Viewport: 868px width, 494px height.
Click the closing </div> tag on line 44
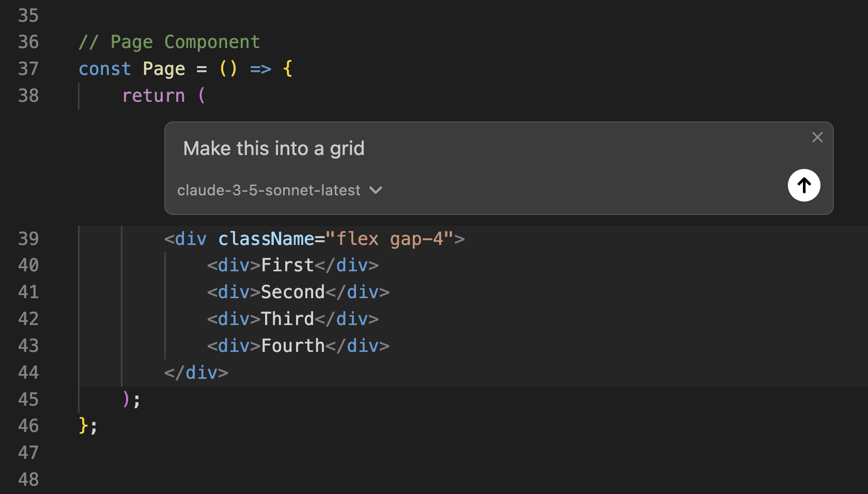click(x=196, y=372)
